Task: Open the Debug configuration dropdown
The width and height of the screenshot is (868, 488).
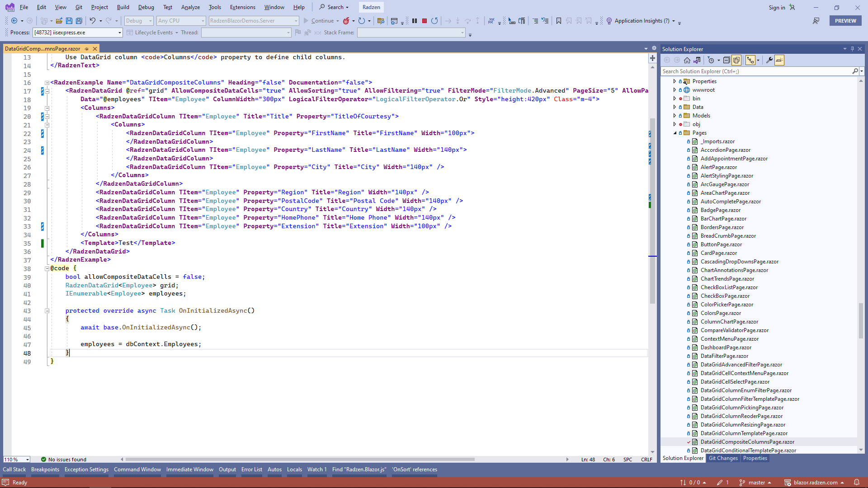Action: (139, 21)
